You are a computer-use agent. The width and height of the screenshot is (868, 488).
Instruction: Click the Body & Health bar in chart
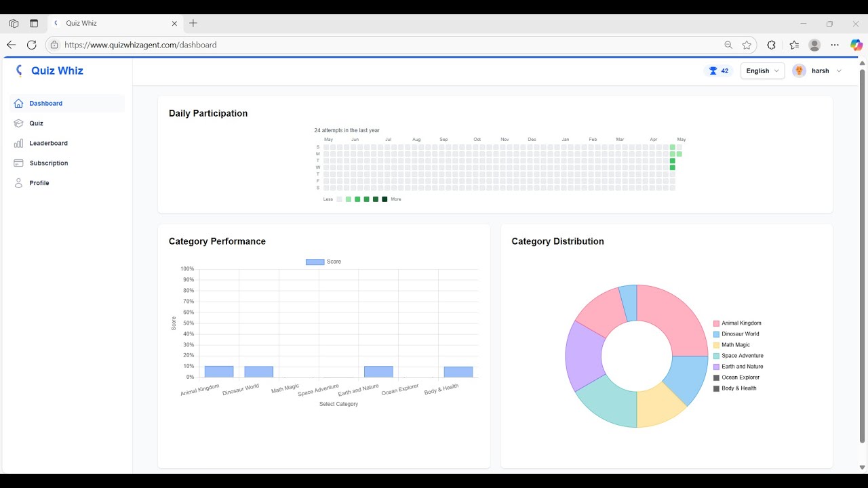pyautogui.click(x=458, y=372)
